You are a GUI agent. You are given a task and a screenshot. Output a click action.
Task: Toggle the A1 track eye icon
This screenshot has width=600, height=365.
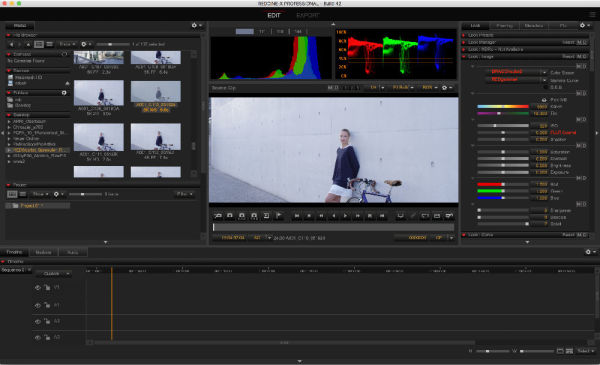point(38,305)
